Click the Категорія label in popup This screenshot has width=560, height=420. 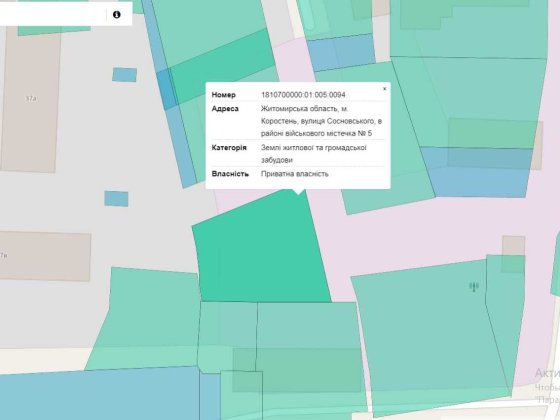pos(229,148)
